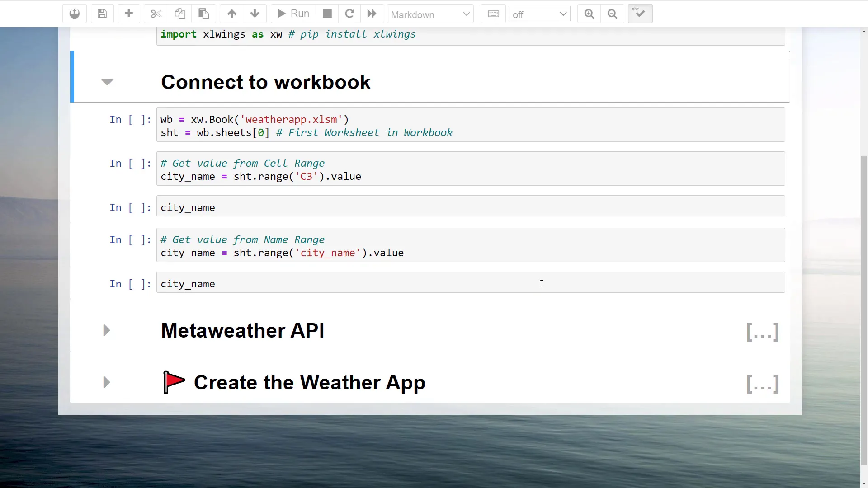Zoom in on the notebook

pos(589,14)
